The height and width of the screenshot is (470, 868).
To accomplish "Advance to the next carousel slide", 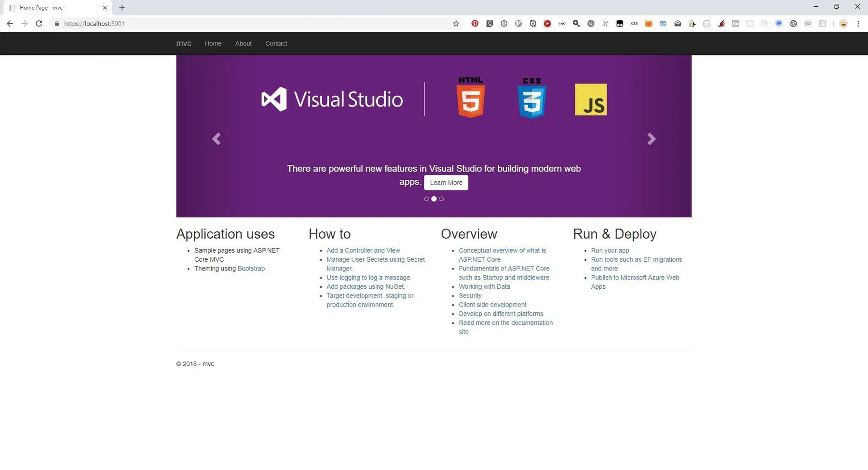I will click(x=651, y=139).
